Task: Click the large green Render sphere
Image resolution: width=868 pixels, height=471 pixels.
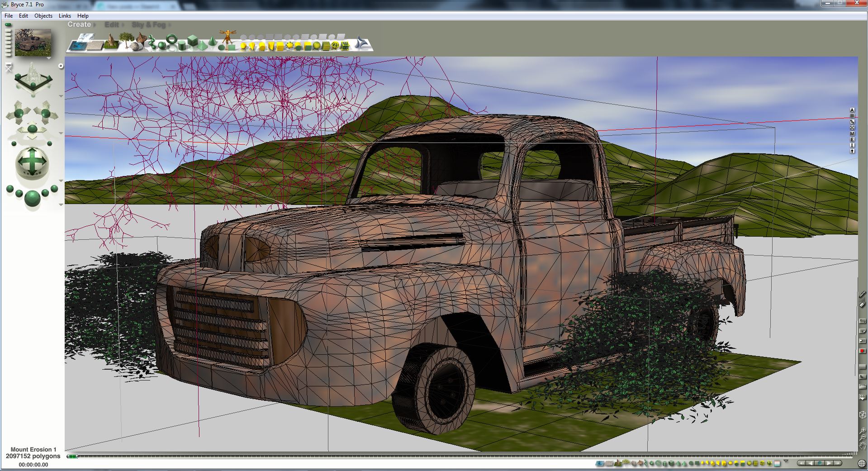Action: [33, 198]
